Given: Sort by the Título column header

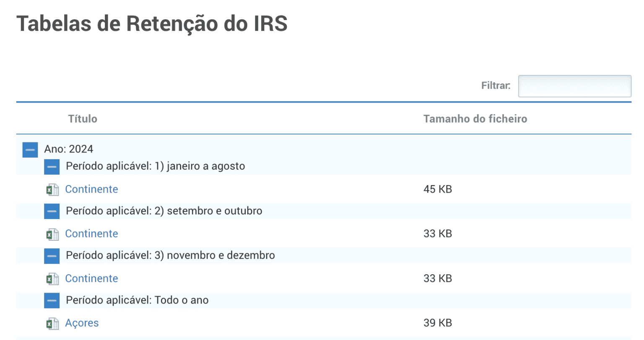Looking at the screenshot, I should 83,119.
